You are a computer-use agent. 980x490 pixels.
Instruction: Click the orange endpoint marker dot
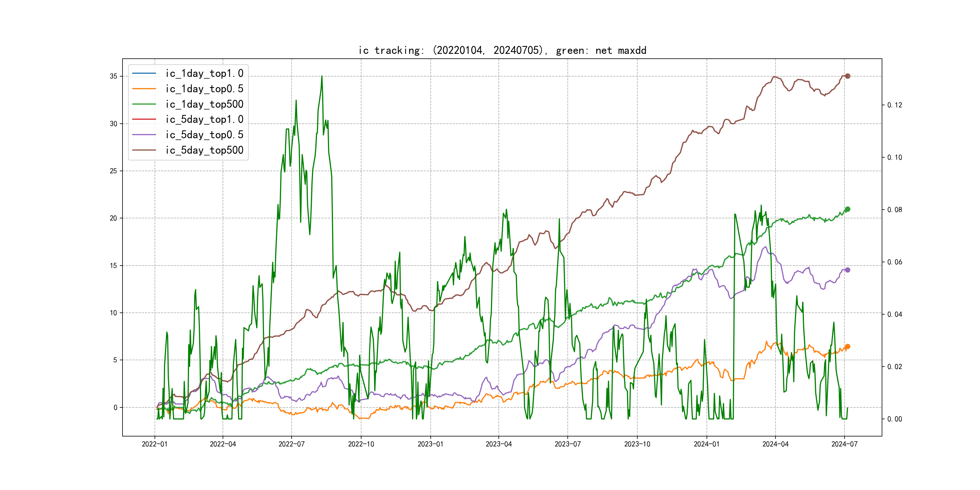pos(848,347)
